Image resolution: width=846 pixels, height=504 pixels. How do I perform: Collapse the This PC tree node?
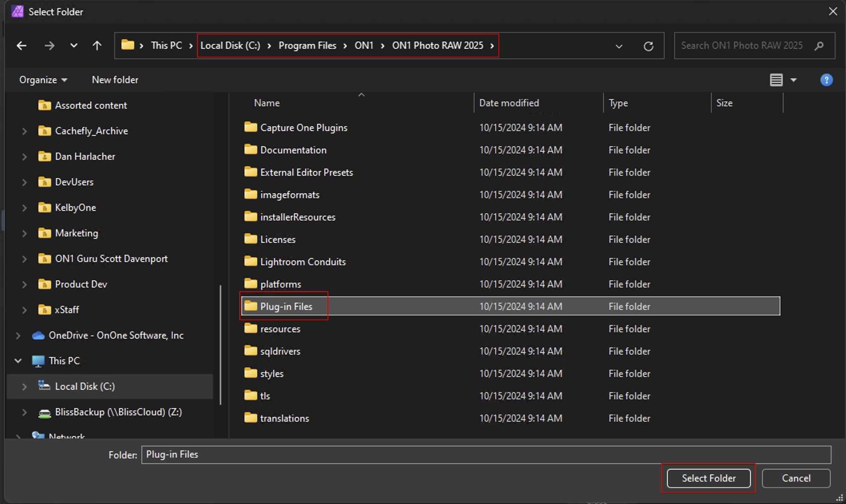pyautogui.click(x=18, y=361)
